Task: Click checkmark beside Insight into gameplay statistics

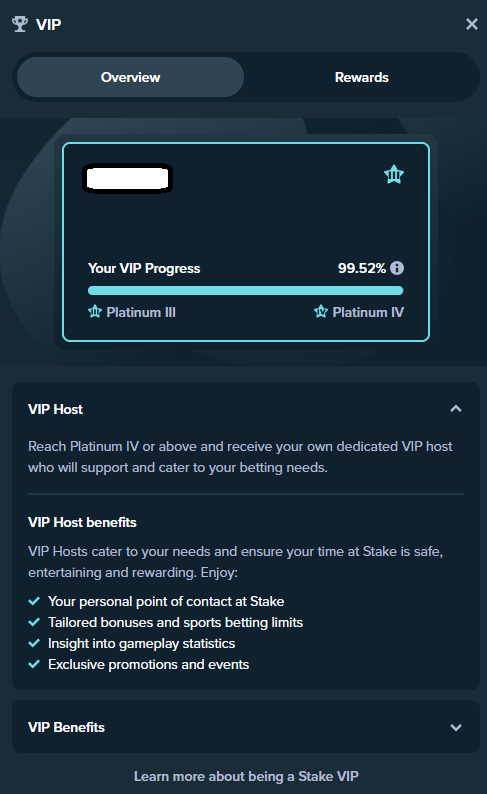Action: coord(34,643)
